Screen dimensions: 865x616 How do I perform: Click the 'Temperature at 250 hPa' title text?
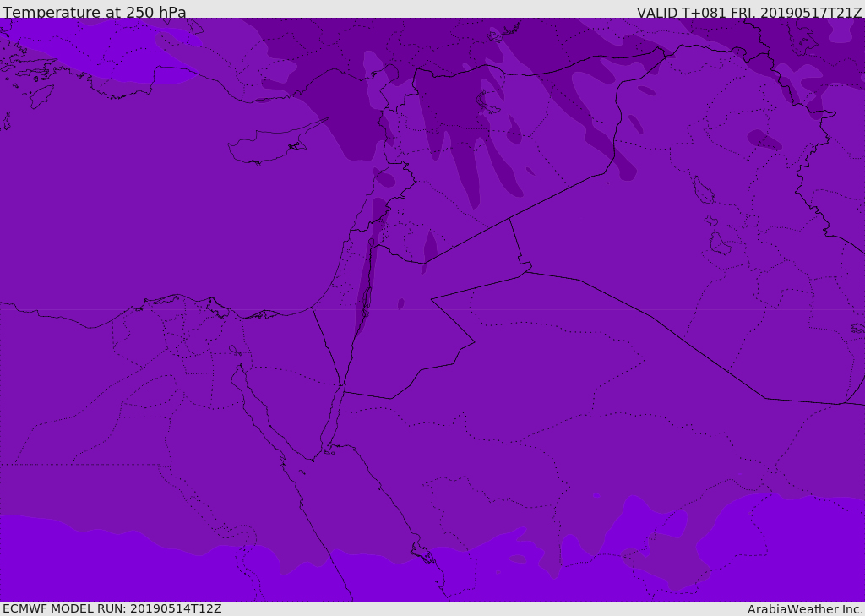[95, 12]
